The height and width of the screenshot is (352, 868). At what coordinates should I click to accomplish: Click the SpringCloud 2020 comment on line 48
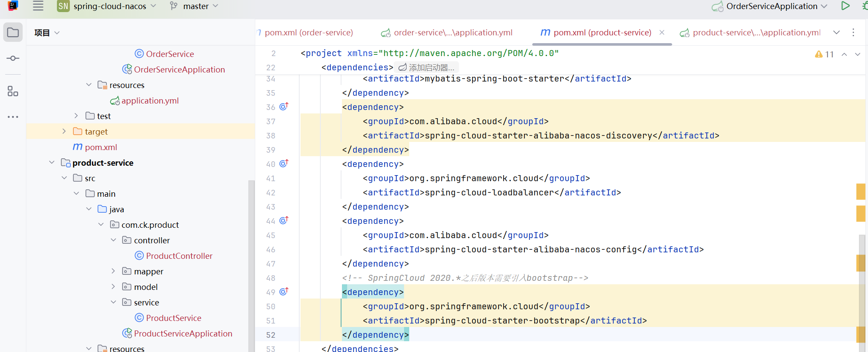(x=465, y=278)
